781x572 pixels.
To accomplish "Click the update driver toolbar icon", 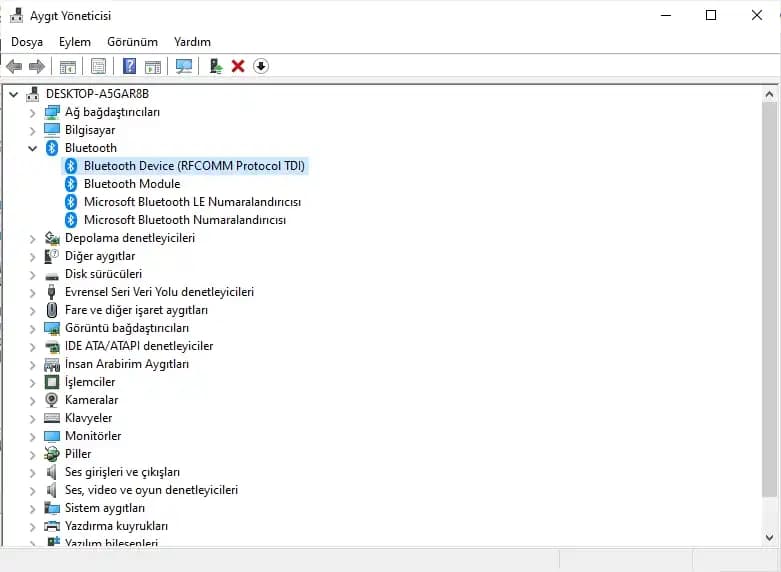I will [215, 66].
